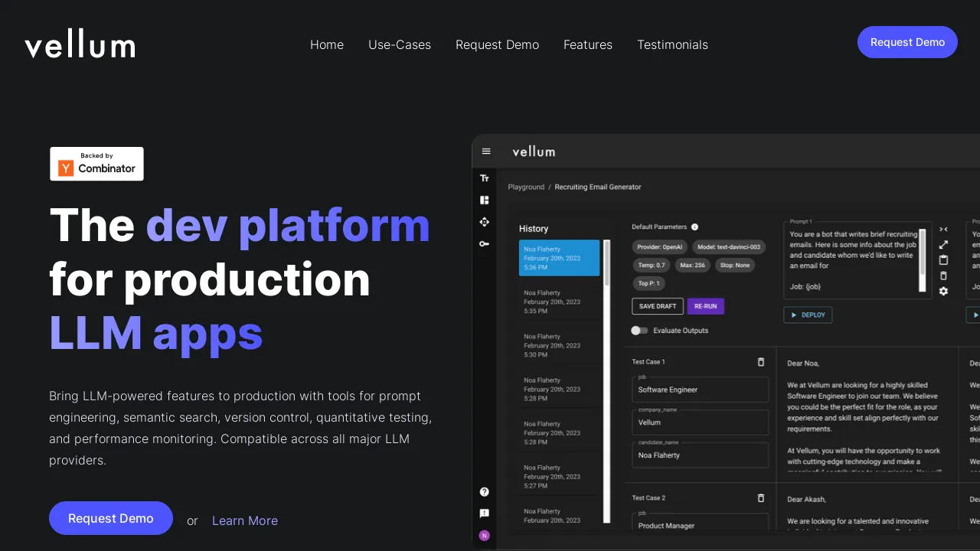Viewport: 980px width, 551px height.
Task: Follow the Learn More link
Action: [245, 520]
